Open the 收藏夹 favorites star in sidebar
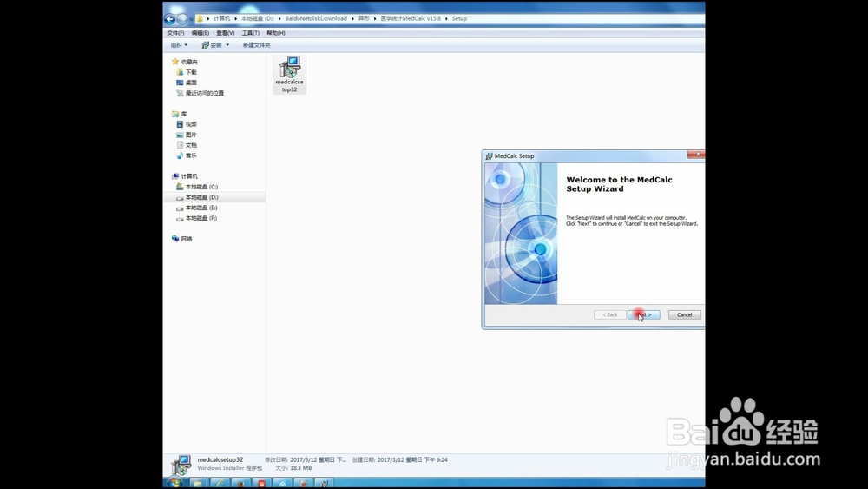This screenshot has width=868, height=489. pyautogui.click(x=175, y=62)
